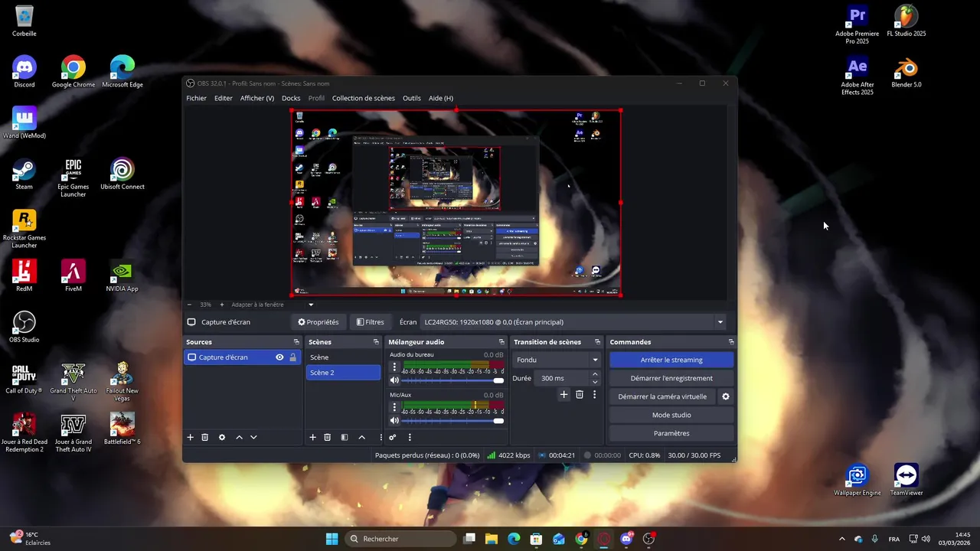Undock the Sources panel

tap(296, 342)
